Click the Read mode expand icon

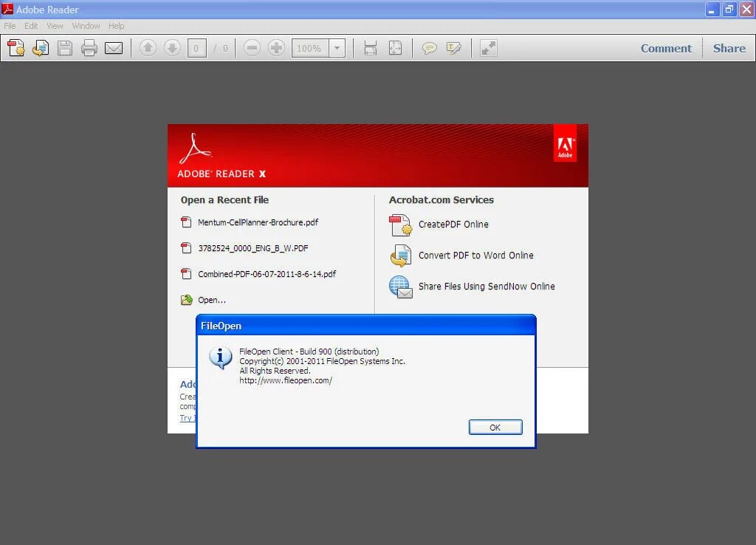pos(489,48)
